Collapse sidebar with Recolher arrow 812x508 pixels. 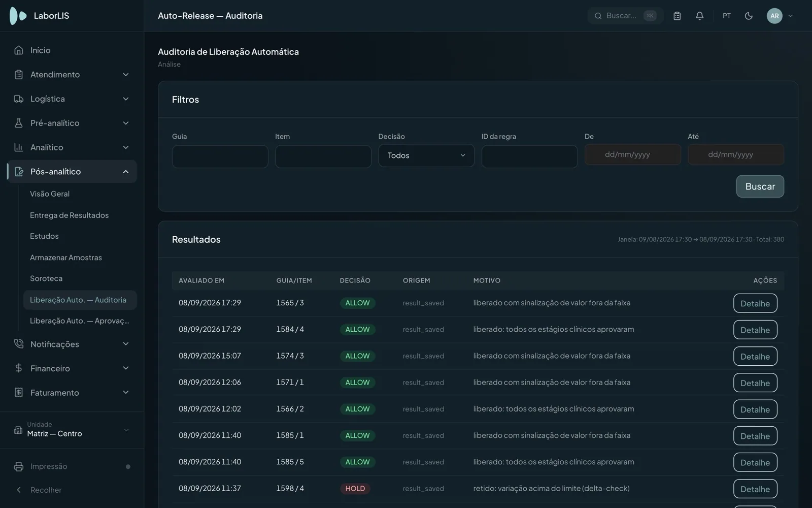coord(19,490)
